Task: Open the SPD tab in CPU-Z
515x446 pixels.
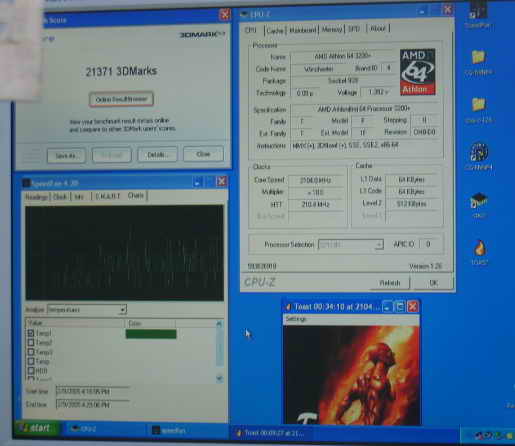Action: pyautogui.click(x=354, y=29)
